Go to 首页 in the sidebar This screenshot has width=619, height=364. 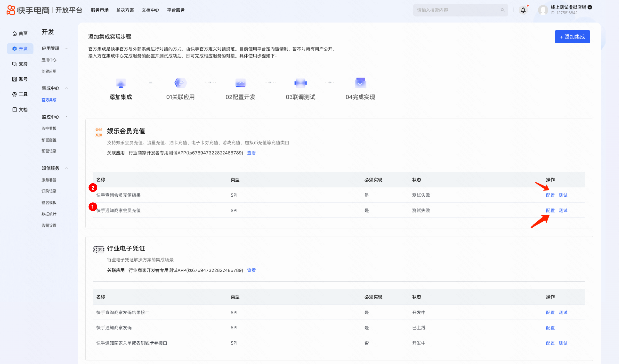[x=20, y=33]
